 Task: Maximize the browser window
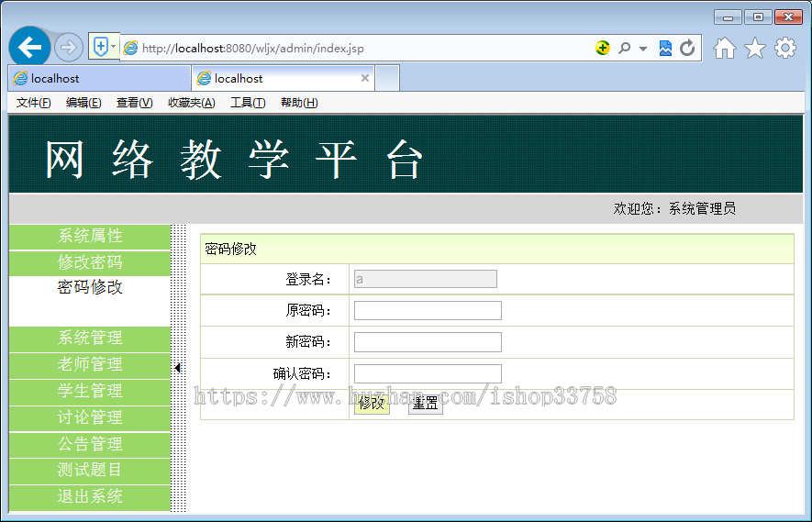(758, 17)
